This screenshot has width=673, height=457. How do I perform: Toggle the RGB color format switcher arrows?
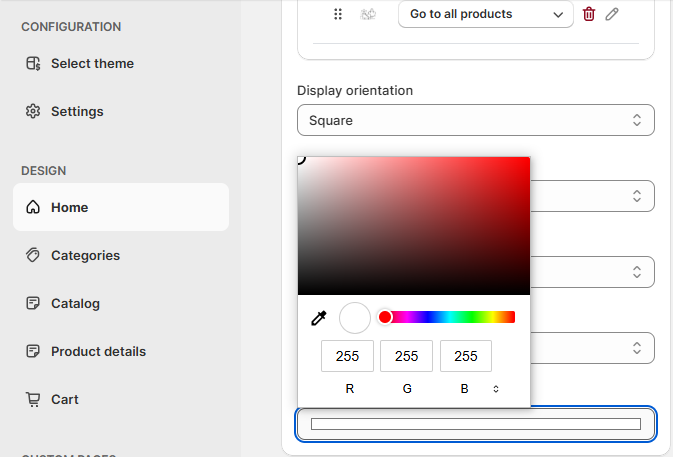[496, 389]
